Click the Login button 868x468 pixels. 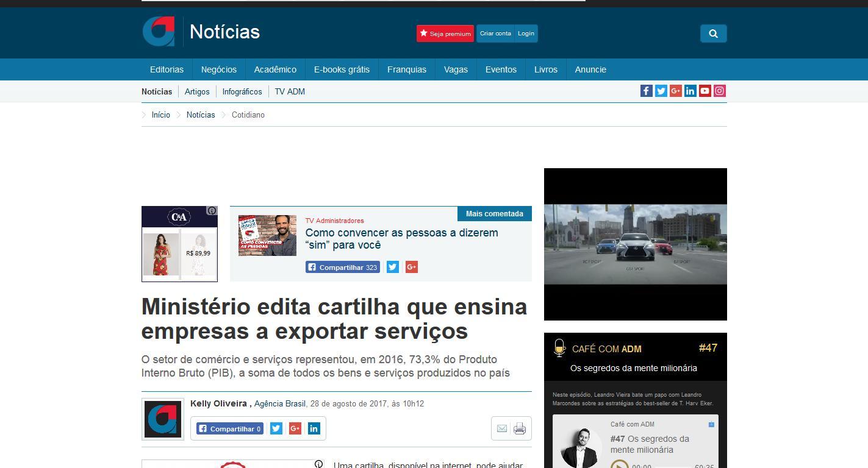click(526, 34)
